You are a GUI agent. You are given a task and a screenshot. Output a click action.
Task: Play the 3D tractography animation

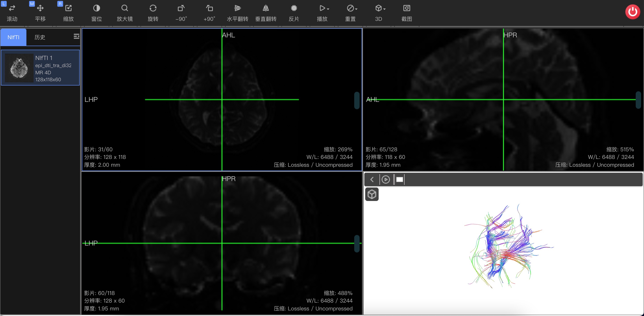(386, 179)
